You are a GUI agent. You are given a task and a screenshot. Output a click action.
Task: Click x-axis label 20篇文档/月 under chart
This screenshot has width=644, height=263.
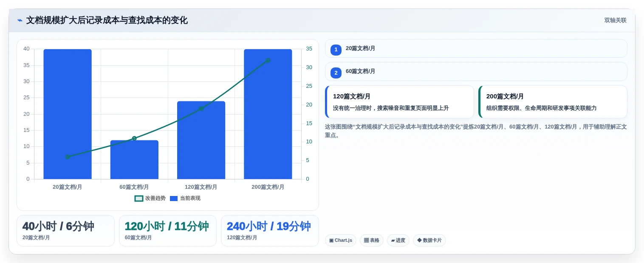pos(68,187)
